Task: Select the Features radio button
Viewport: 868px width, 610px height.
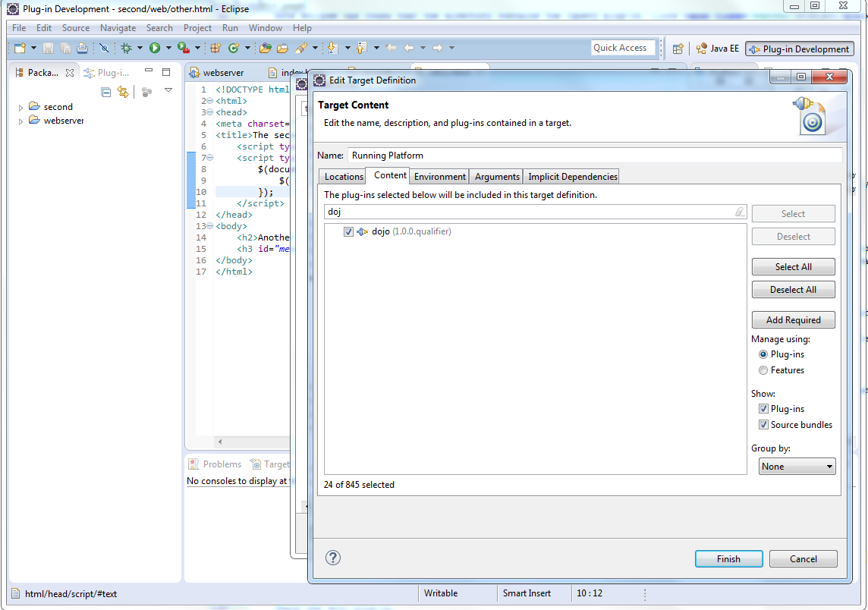Action: pyautogui.click(x=763, y=370)
